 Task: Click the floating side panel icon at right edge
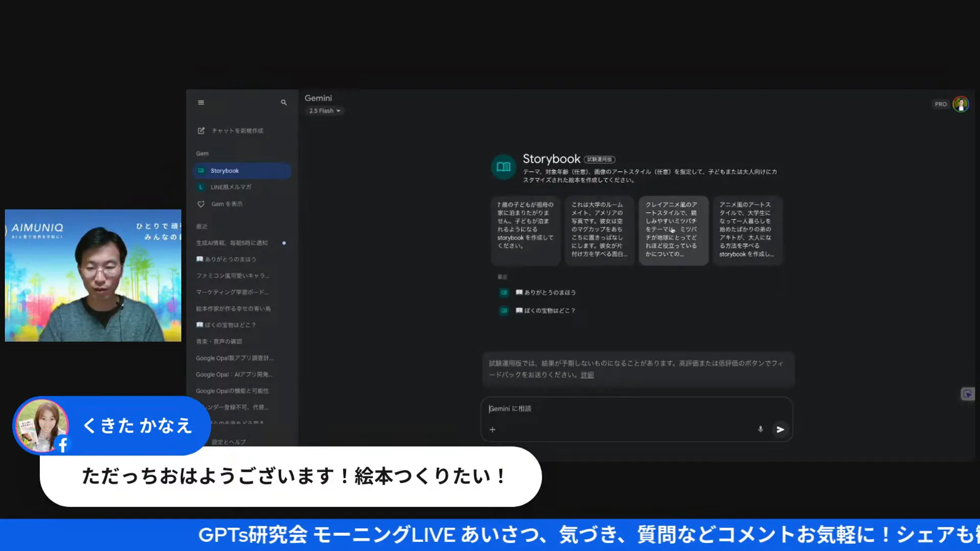coord(967,394)
